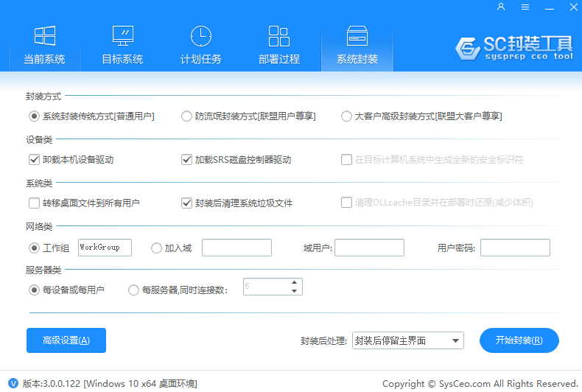Open the hamburger menu icon in title bar

(x=525, y=7)
